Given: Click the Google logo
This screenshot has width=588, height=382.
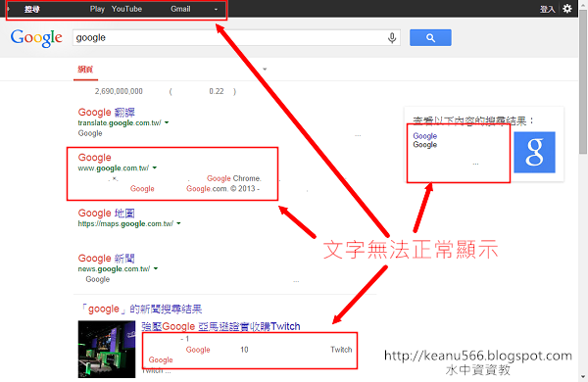Looking at the screenshot, I should click(36, 38).
